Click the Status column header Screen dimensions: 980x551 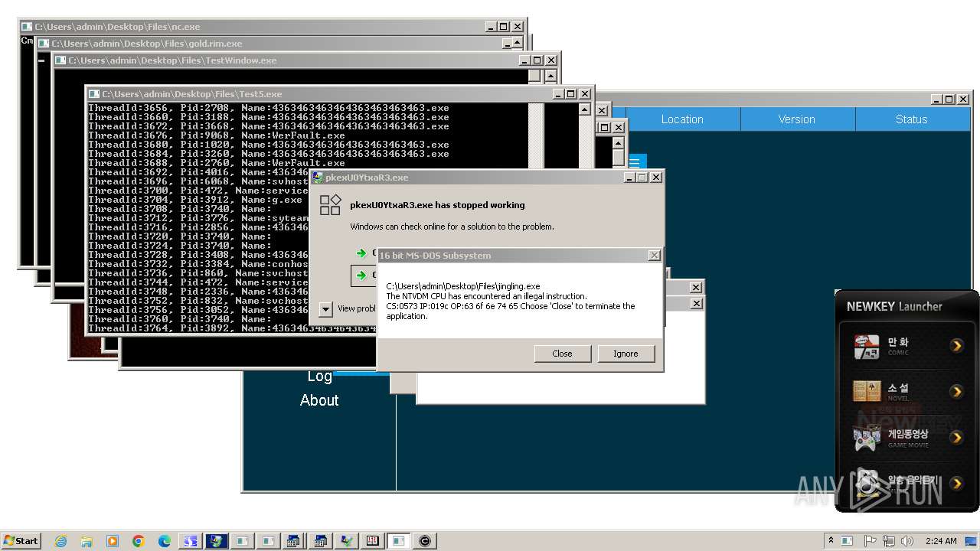point(911,119)
